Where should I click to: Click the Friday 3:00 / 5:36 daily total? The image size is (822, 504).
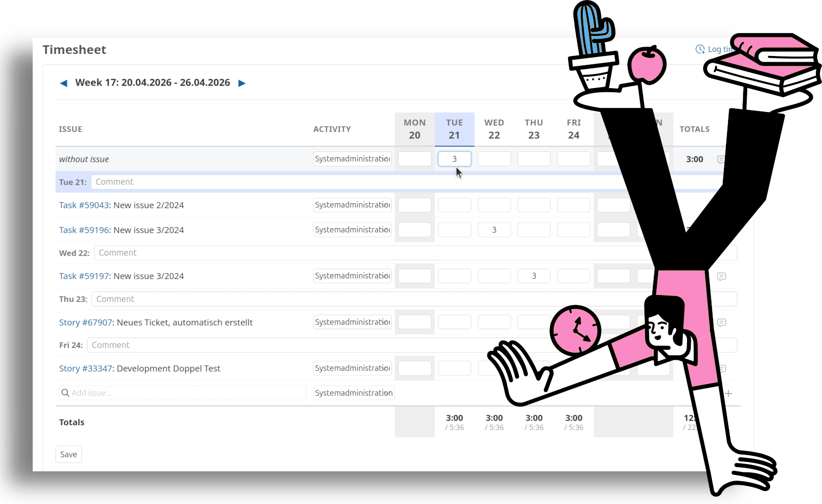574,422
